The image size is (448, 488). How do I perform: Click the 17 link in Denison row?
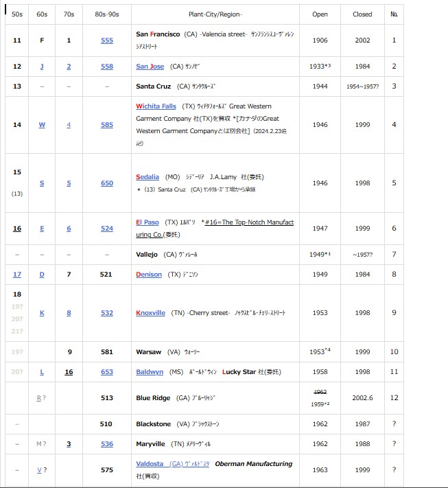tap(17, 275)
